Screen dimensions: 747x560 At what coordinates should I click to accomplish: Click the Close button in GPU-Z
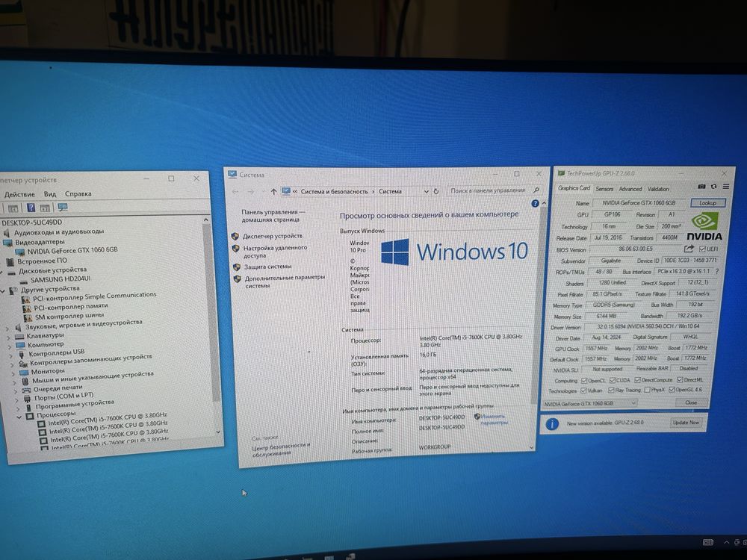[691, 402]
